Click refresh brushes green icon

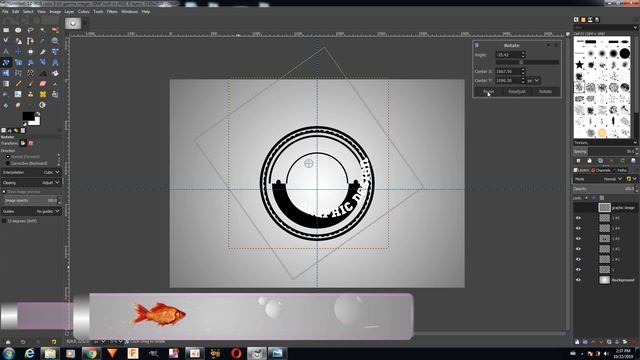click(x=622, y=161)
